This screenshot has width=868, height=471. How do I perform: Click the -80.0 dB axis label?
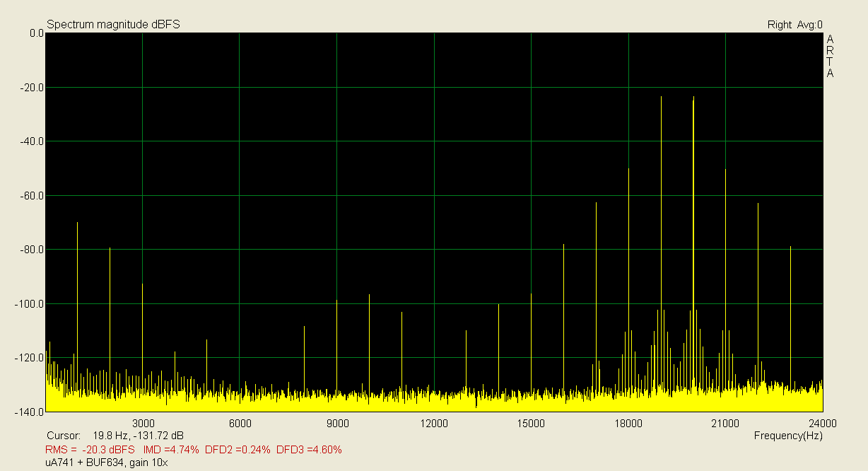(33, 250)
